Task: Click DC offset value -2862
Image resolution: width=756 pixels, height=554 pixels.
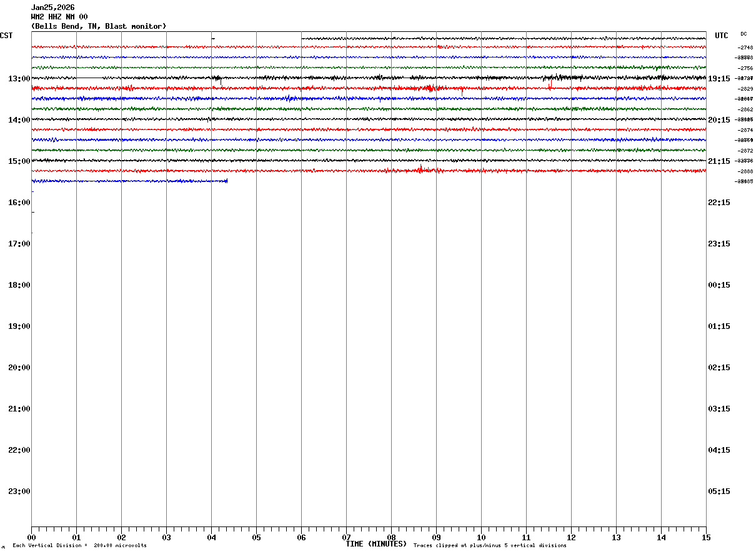Action: click(745, 109)
